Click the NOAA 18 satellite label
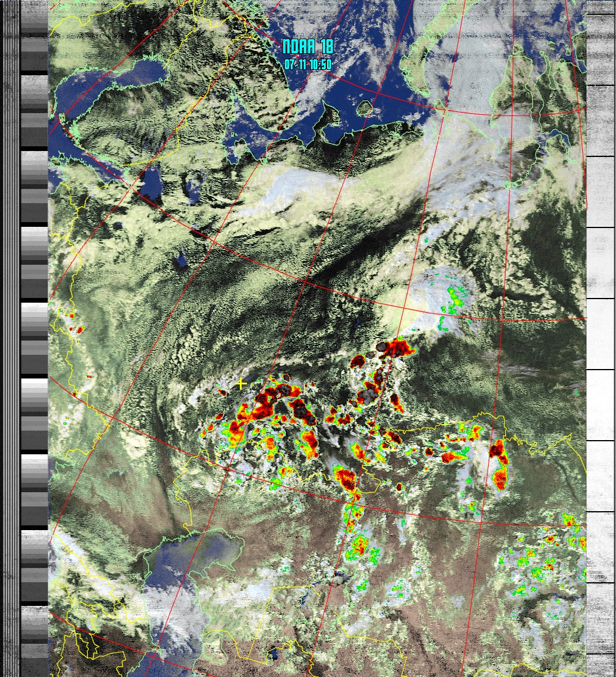This screenshot has height=677, width=616. coord(307,47)
